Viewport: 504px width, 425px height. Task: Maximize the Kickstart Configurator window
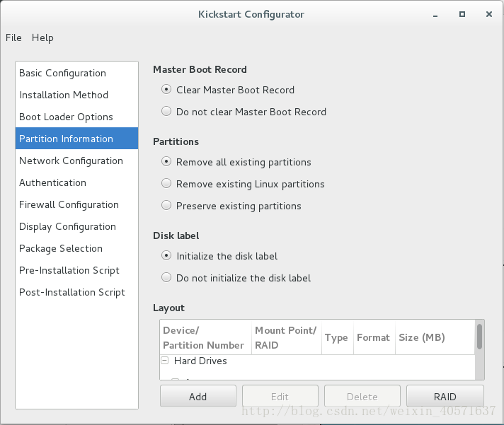(x=462, y=14)
